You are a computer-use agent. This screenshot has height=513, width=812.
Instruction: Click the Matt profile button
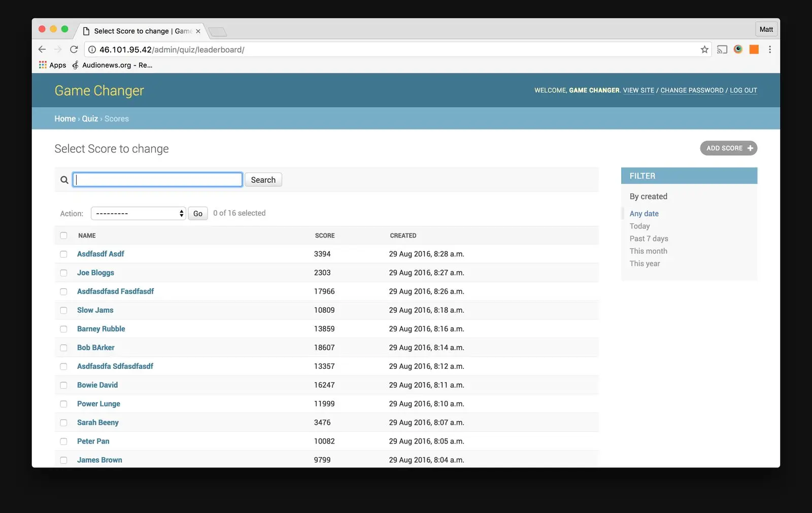click(766, 29)
